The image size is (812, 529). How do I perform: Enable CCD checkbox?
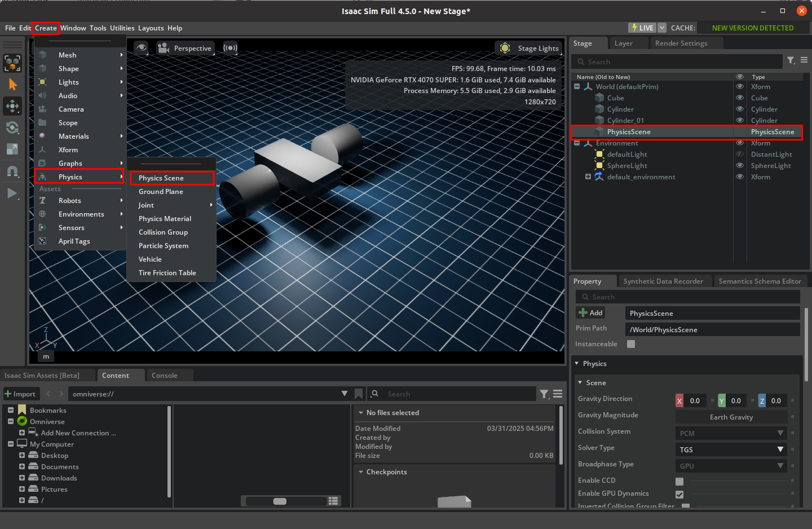(679, 481)
